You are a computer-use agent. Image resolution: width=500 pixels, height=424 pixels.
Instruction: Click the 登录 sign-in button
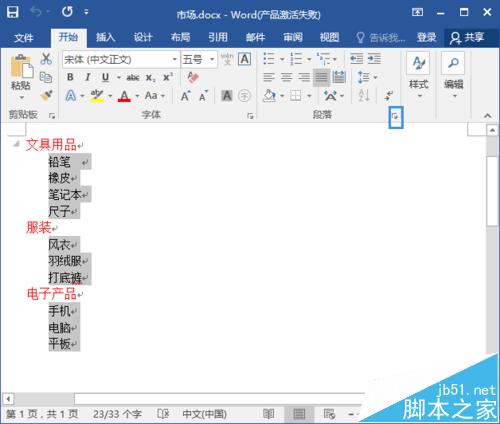pos(426,37)
